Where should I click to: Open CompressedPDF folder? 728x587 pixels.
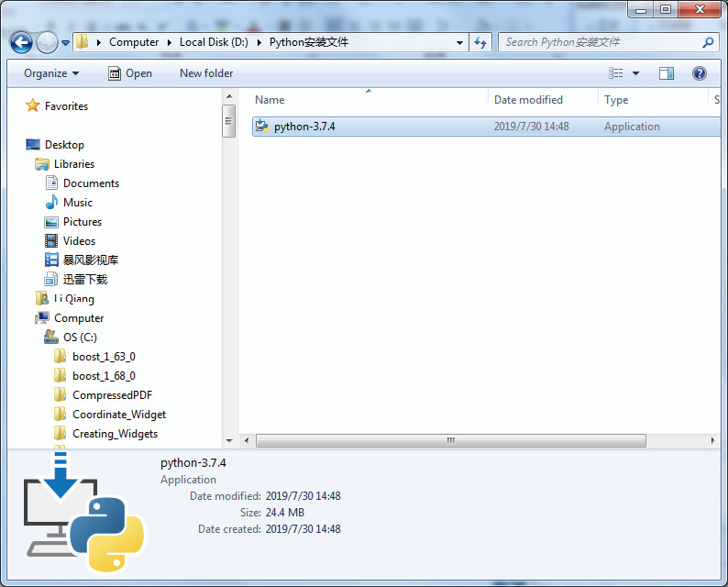pyautogui.click(x=112, y=395)
